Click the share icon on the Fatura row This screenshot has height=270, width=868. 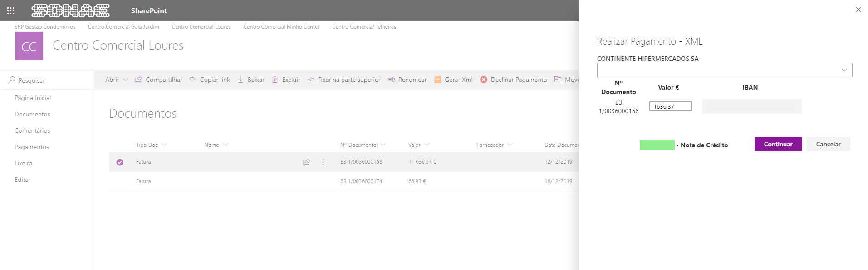click(307, 162)
